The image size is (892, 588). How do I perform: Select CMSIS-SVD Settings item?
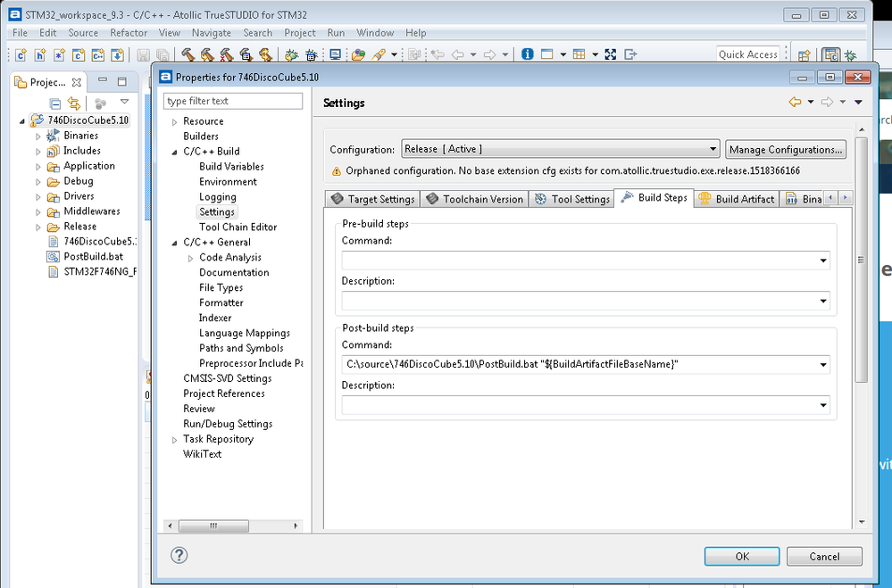[227, 378]
